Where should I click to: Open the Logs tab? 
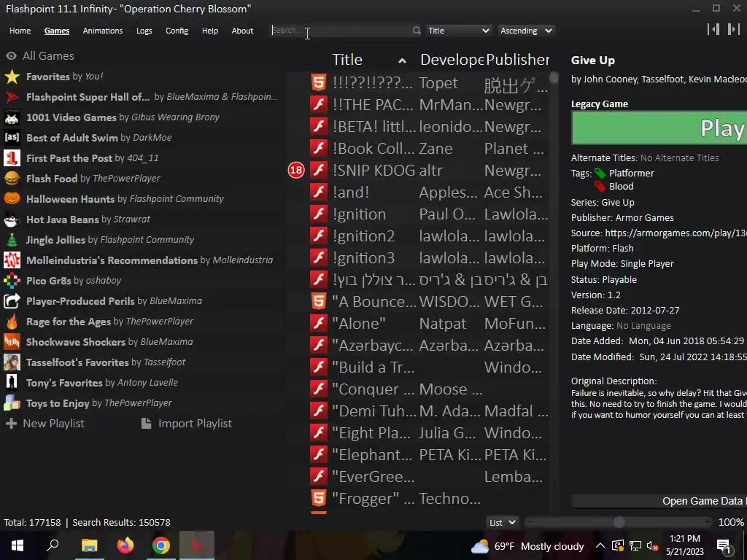click(x=144, y=31)
